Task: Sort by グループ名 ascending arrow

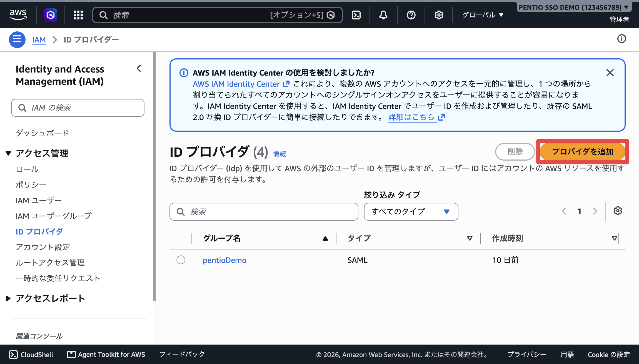Action: pyautogui.click(x=325, y=238)
